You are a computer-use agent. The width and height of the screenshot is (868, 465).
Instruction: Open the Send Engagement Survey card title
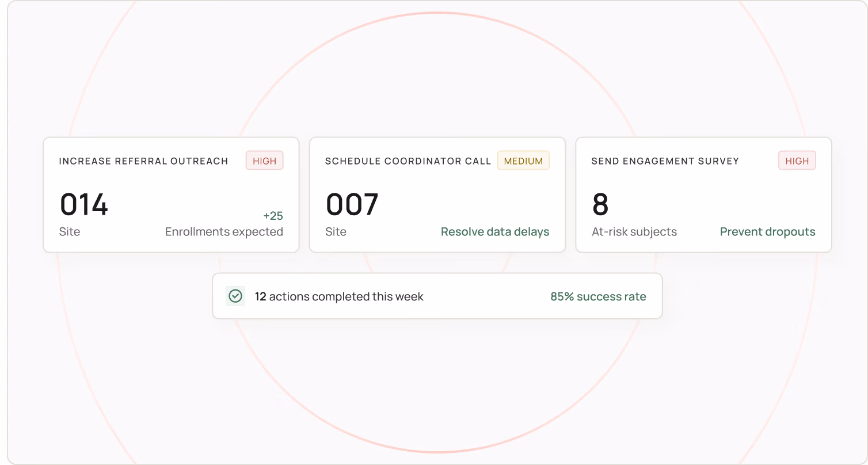(665, 161)
